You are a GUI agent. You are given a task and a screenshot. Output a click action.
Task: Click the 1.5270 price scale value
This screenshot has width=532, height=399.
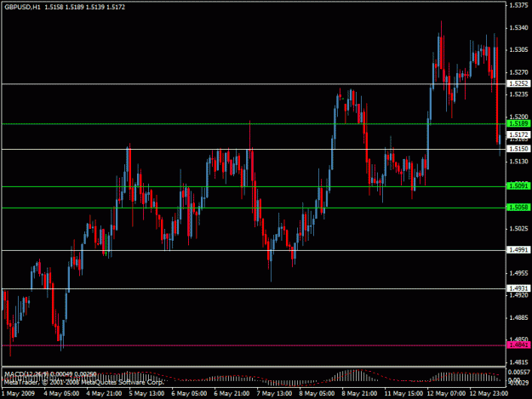pyautogui.click(x=518, y=72)
